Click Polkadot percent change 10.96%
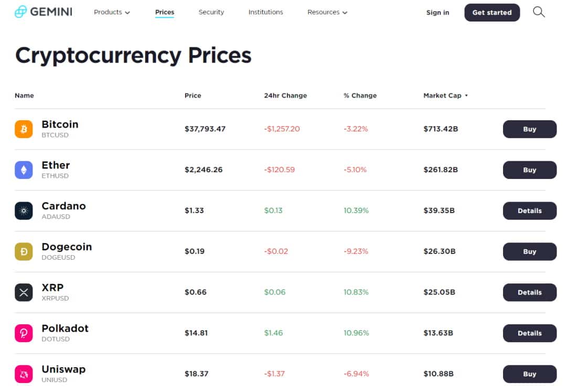This screenshot has height=392, width=577. pos(356,333)
